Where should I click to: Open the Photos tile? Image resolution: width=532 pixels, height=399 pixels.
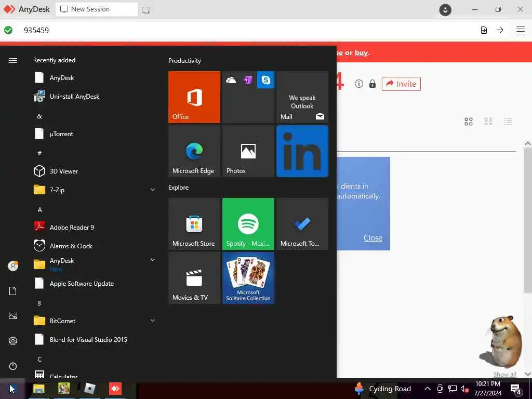pos(248,151)
